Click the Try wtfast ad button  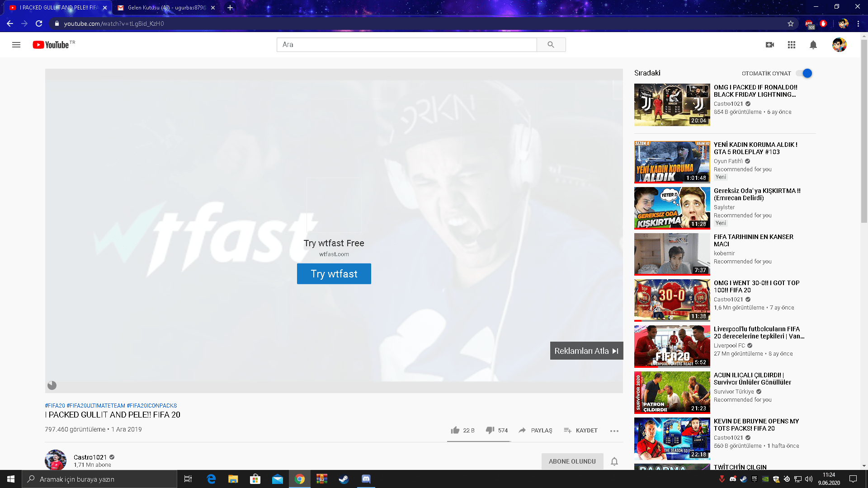[334, 274]
